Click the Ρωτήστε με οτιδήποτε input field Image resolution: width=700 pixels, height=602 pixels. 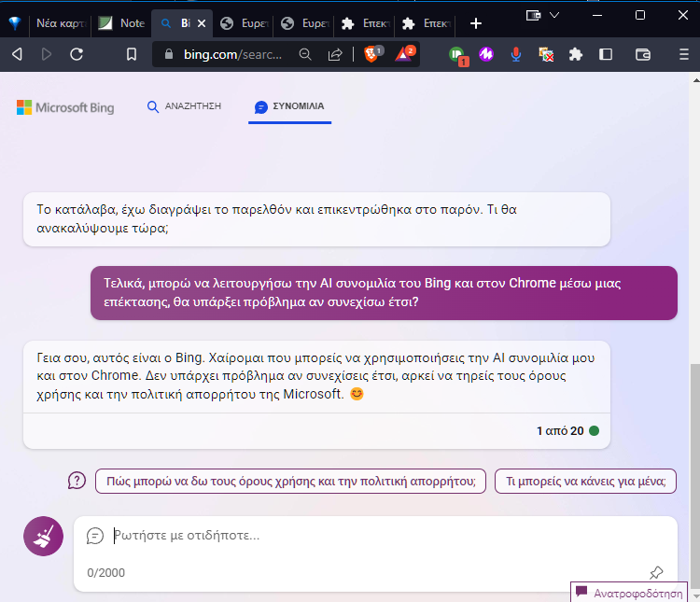point(375,536)
